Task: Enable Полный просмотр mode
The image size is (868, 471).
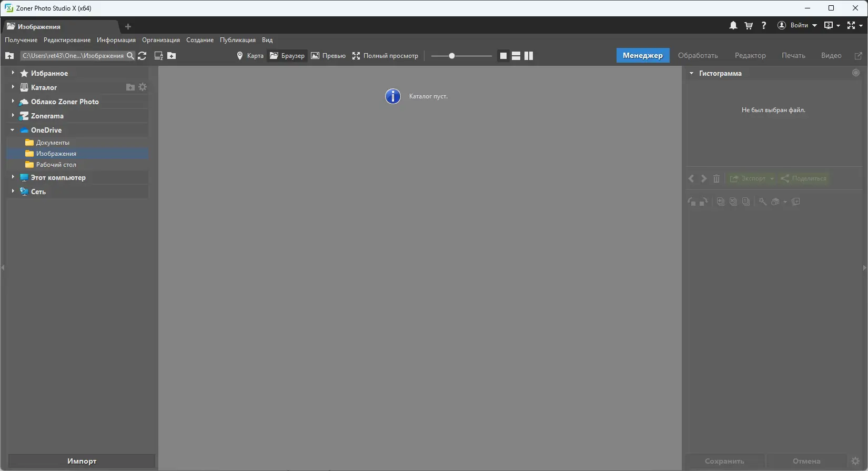Action: [386, 56]
